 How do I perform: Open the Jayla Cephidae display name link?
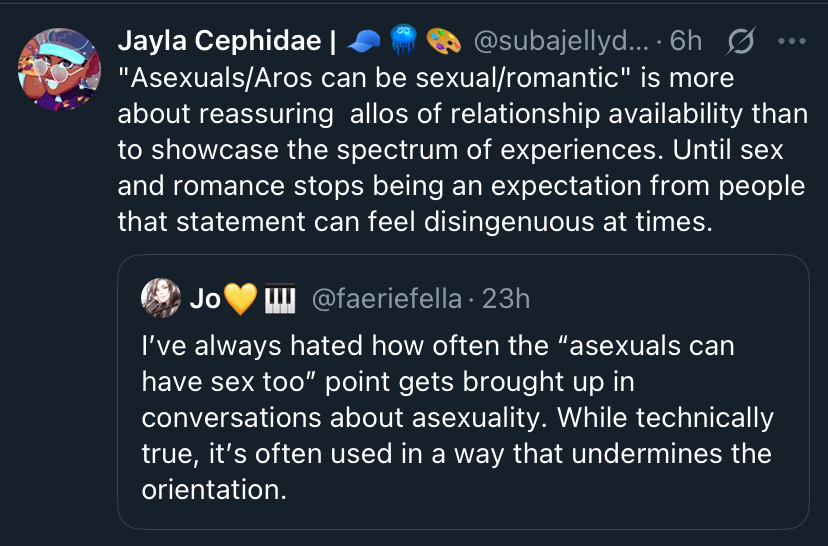226,42
